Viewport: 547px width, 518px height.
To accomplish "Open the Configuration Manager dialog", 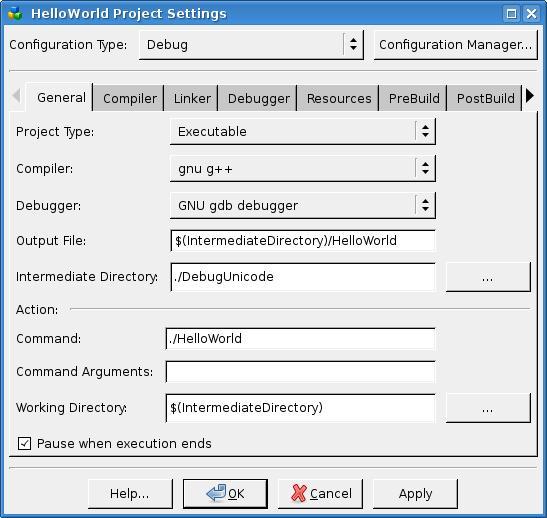I will click(456, 45).
